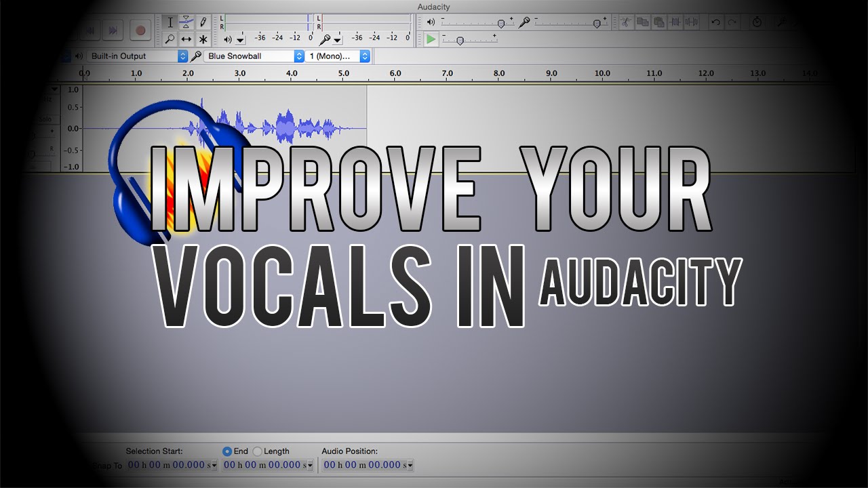Select the Envelope tool
The width and height of the screenshot is (868, 488).
pos(186,22)
